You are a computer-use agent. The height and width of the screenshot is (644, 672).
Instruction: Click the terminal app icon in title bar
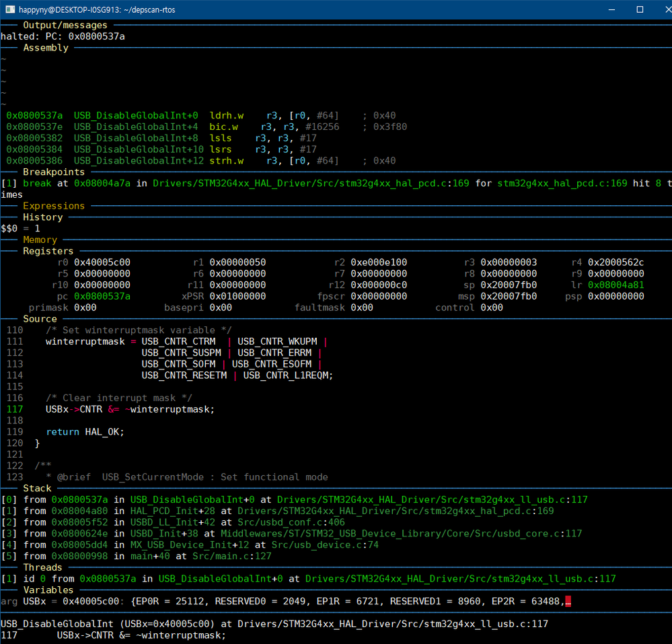10,9
